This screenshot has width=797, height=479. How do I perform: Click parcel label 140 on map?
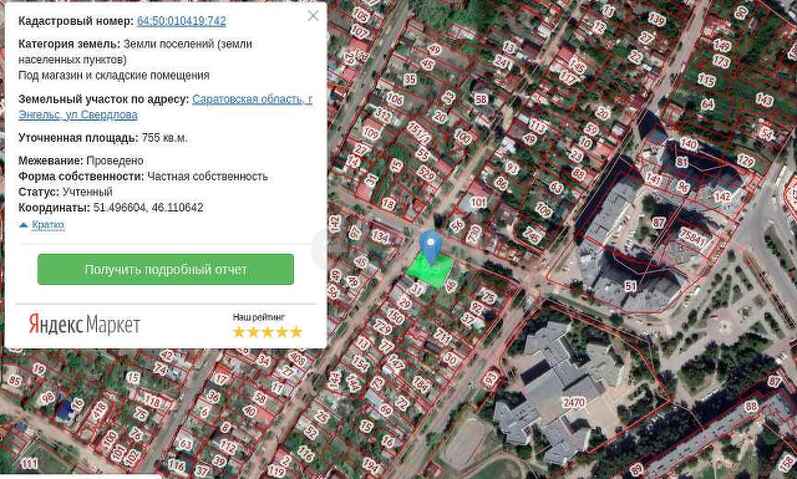pyautogui.click(x=689, y=144)
